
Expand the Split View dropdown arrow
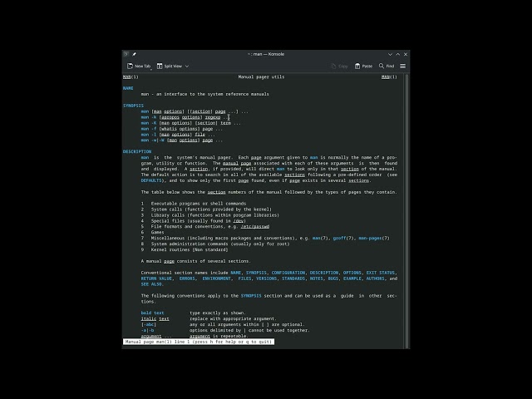(187, 66)
